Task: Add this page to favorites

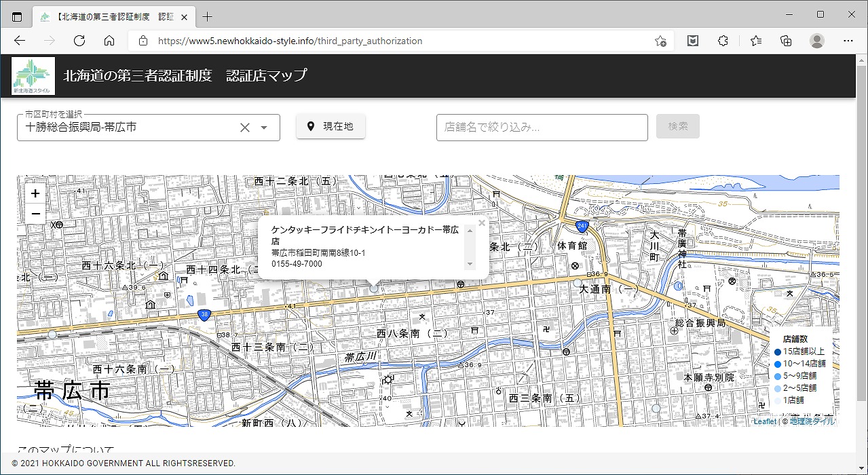Action: (x=660, y=41)
